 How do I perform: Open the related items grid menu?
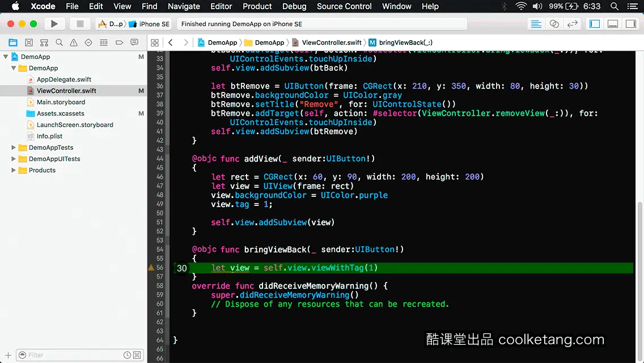[x=155, y=43]
